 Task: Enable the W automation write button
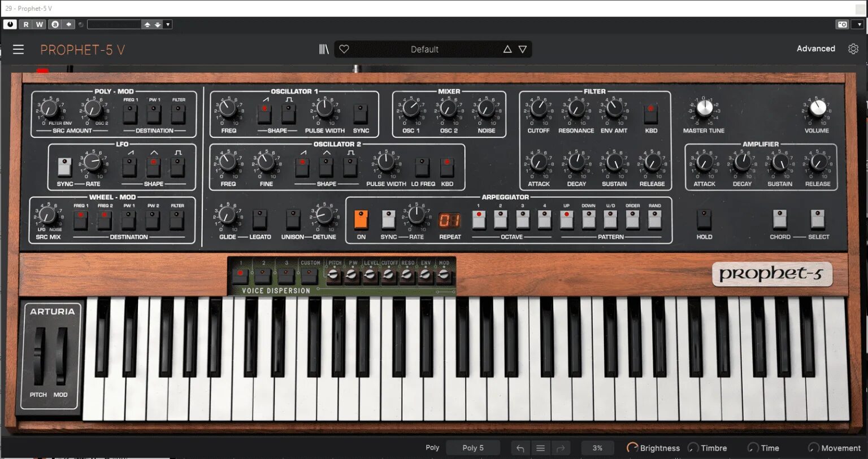pos(40,24)
